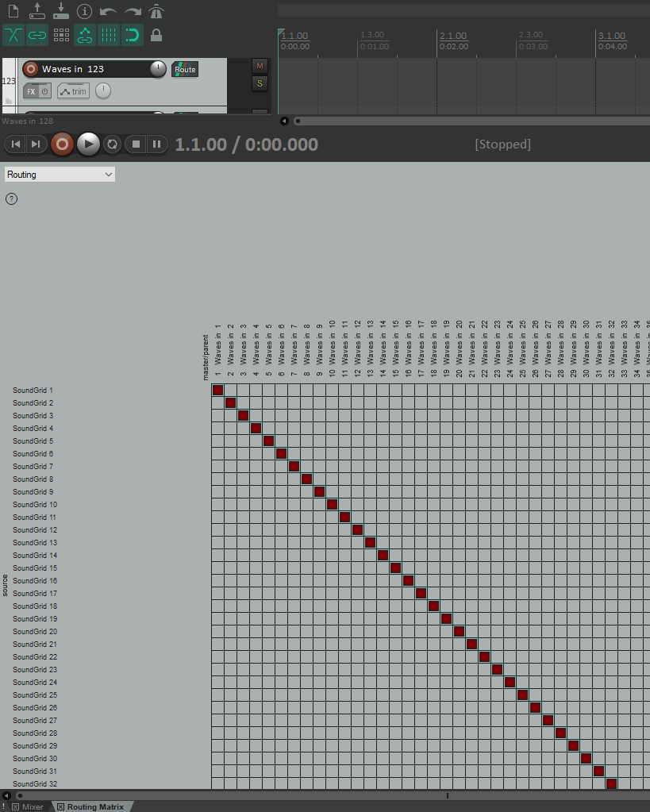Toggle the metronome icon

(x=156, y=11)
